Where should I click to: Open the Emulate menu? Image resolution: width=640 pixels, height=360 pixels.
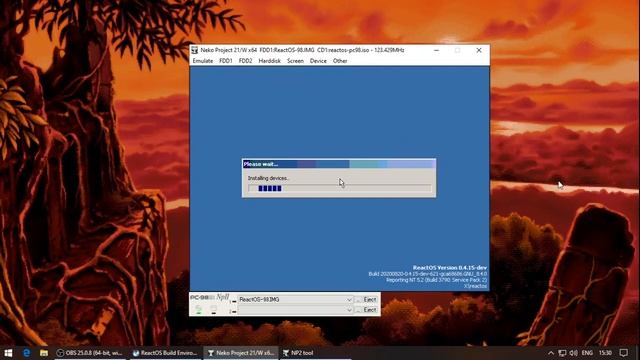click(203, 61)
